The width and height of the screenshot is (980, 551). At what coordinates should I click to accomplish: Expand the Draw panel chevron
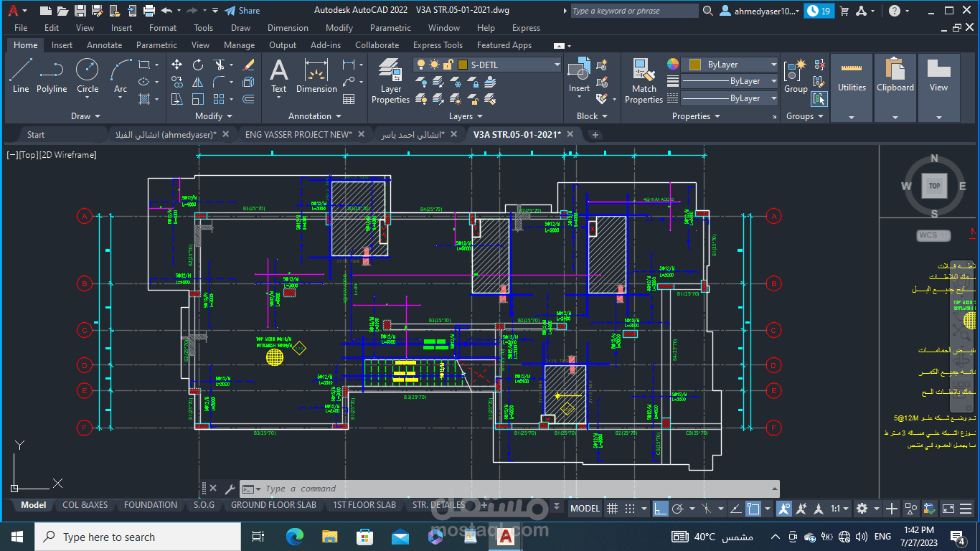pos(99,116)
